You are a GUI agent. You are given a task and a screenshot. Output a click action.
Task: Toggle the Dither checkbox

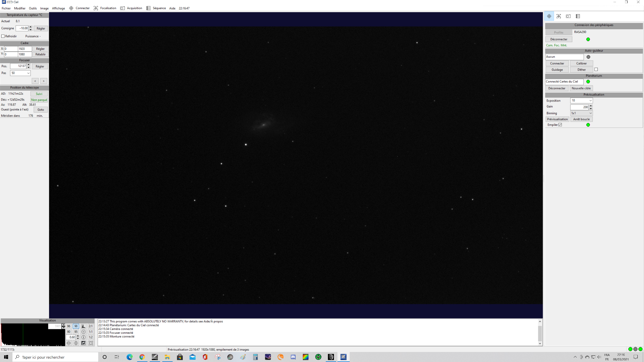[596, 69]
